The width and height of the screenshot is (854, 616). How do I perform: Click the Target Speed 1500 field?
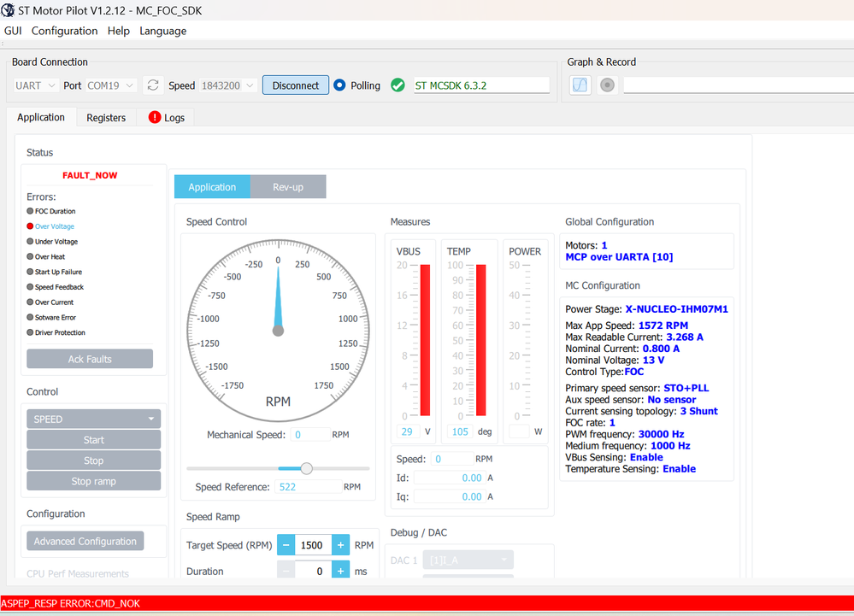(x=313, y=545)
